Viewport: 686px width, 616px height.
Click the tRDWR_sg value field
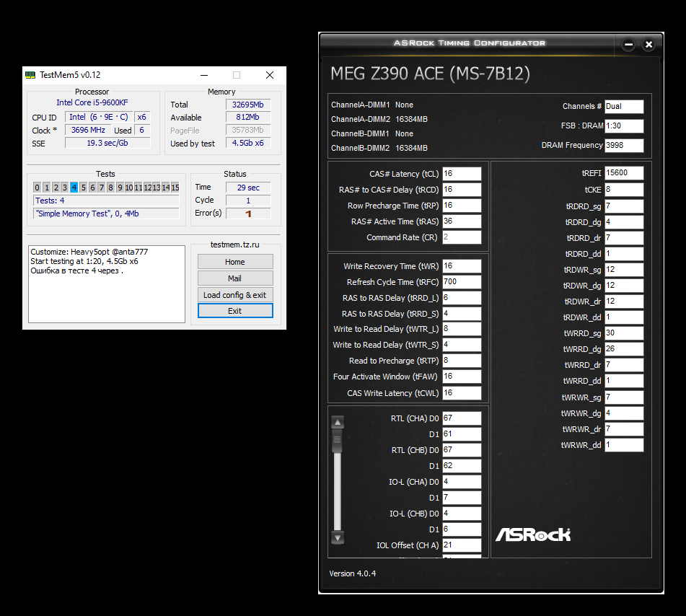tap(624, 270)
